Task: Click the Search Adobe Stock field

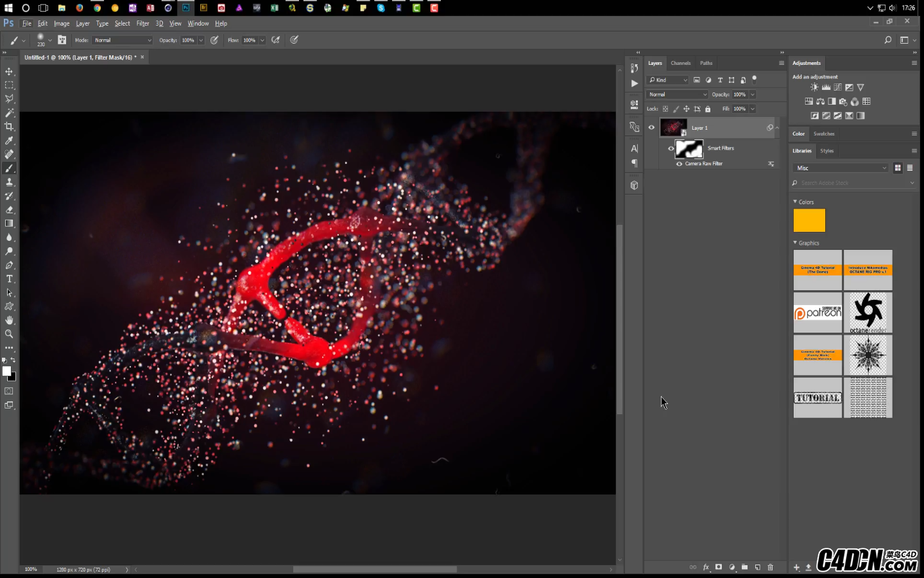Action: [x=853, y=183]
